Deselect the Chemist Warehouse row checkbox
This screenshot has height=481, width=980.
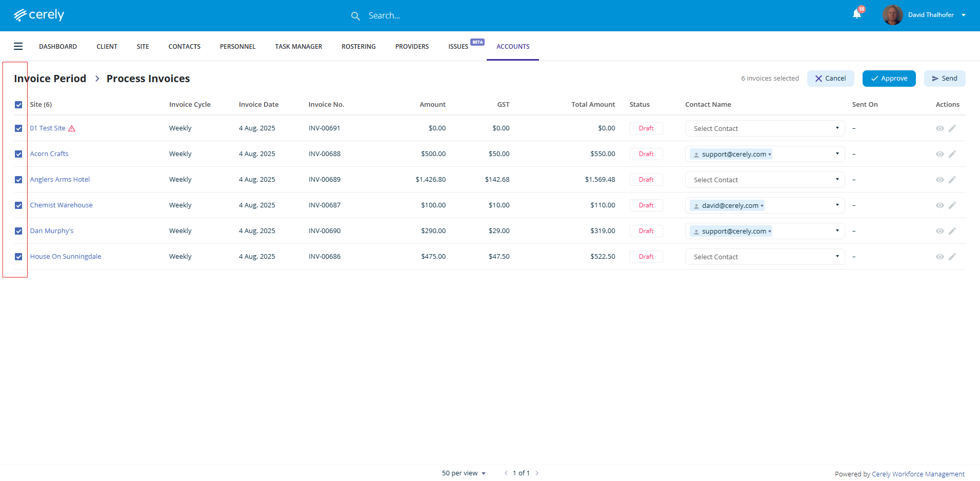pyautogui.click(x=18, y=205)
